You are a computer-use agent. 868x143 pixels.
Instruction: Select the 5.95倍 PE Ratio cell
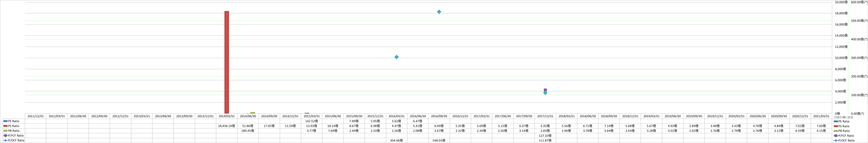pos(375,121)
